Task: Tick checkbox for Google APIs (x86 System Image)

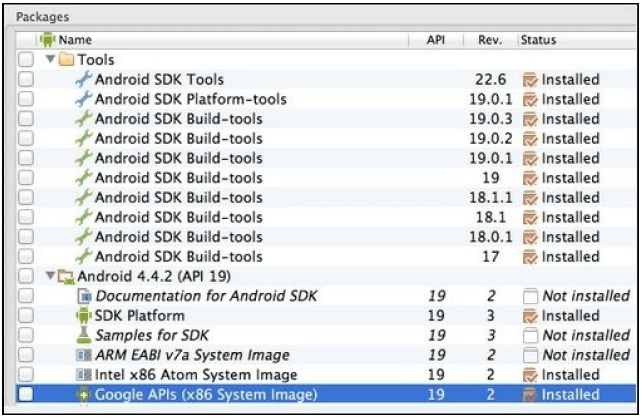Action: pos(26,394)
